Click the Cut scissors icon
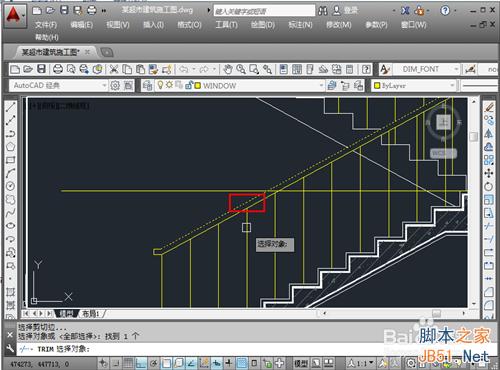The image size is (500, 370). [x=114, y=69]
